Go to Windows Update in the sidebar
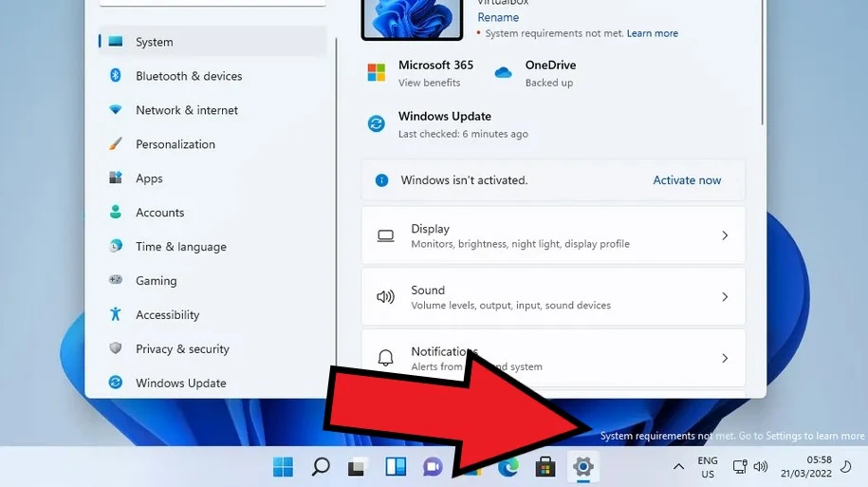 [212, 383]
